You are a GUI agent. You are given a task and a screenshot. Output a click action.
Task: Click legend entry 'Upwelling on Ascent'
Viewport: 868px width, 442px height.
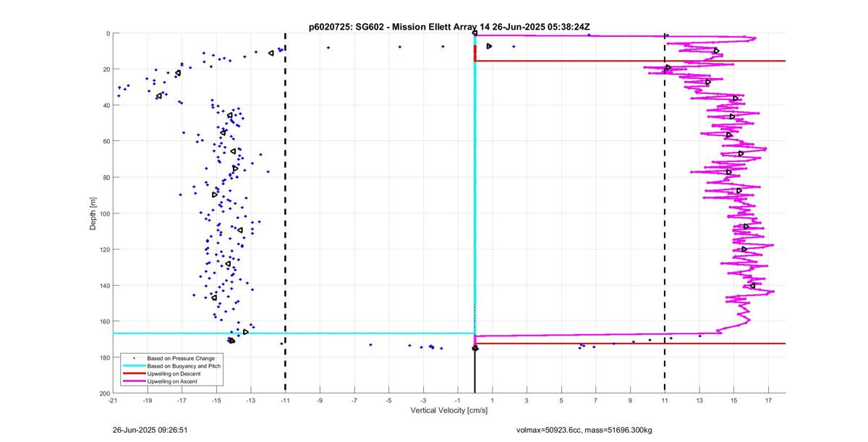pos(171,381)
